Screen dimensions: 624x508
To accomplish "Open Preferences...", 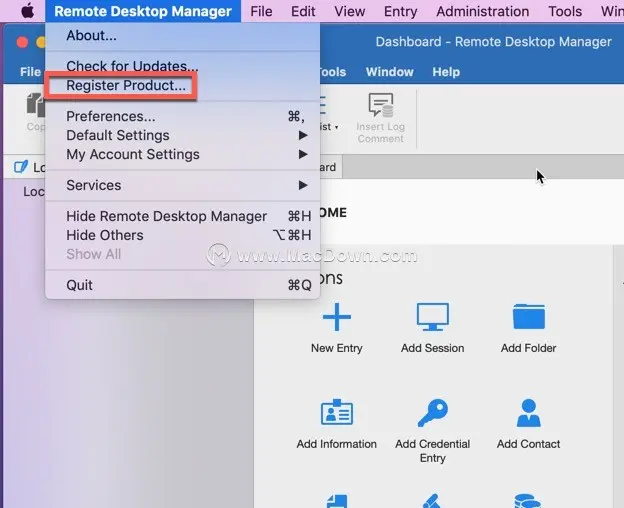I will click(183, 116).
